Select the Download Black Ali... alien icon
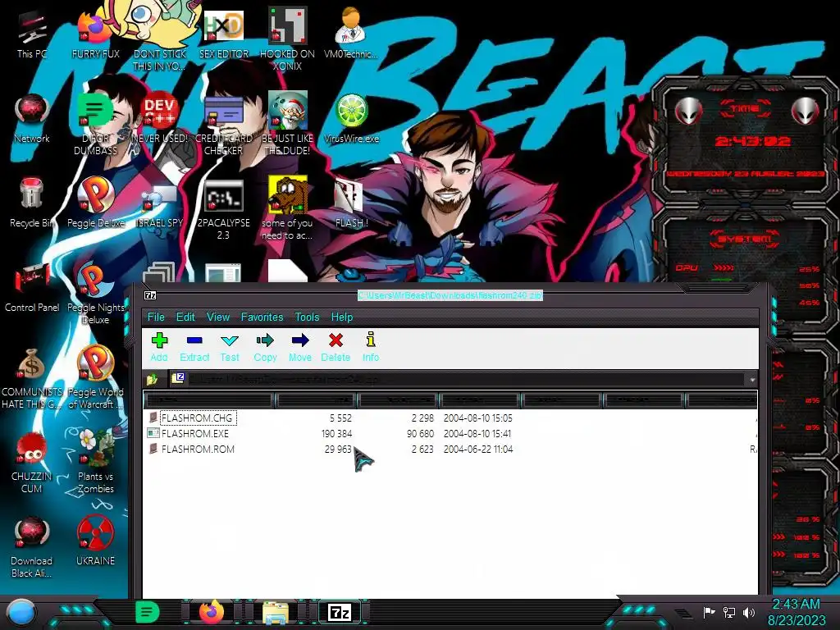 coord(32,547)
